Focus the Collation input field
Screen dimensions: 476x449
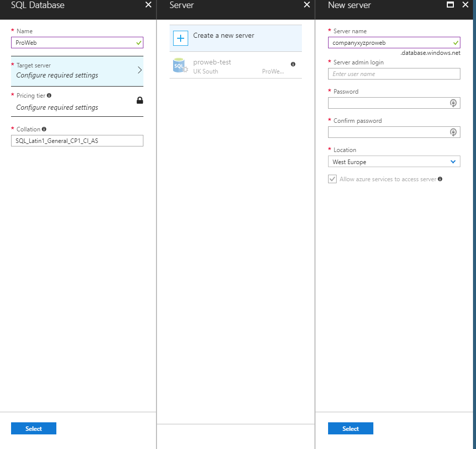pos(77,140)
